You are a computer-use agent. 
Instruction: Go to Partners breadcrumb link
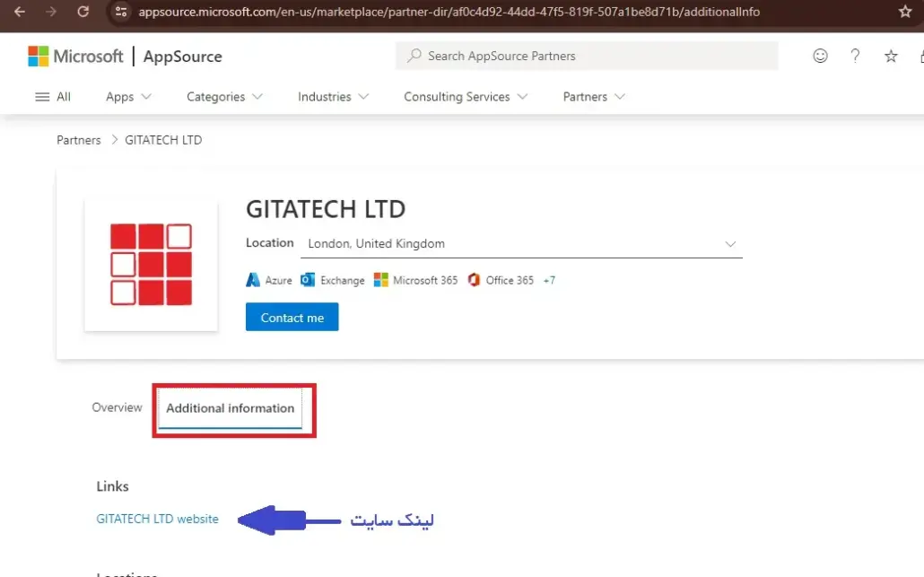click(x=78, y=140)
